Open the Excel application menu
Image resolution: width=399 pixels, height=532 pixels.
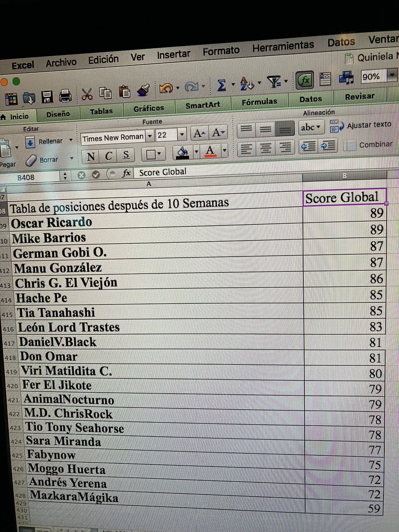pos(23,65)
